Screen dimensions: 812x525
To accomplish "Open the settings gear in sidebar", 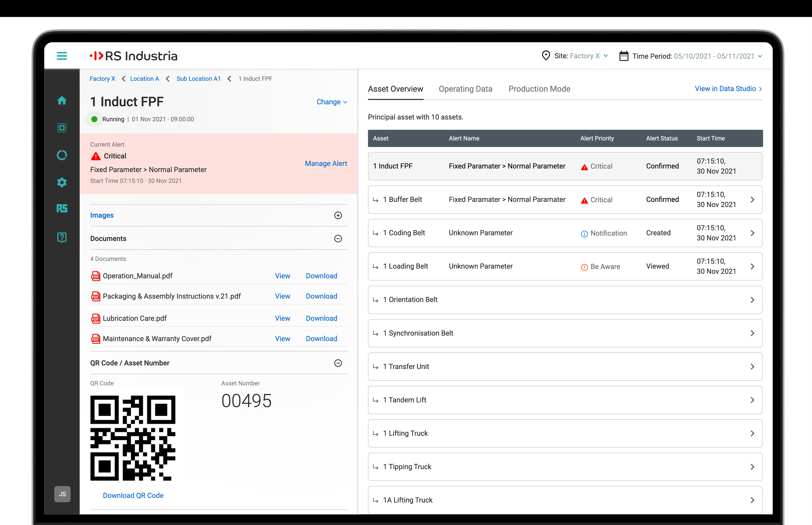I will point(62,182).
